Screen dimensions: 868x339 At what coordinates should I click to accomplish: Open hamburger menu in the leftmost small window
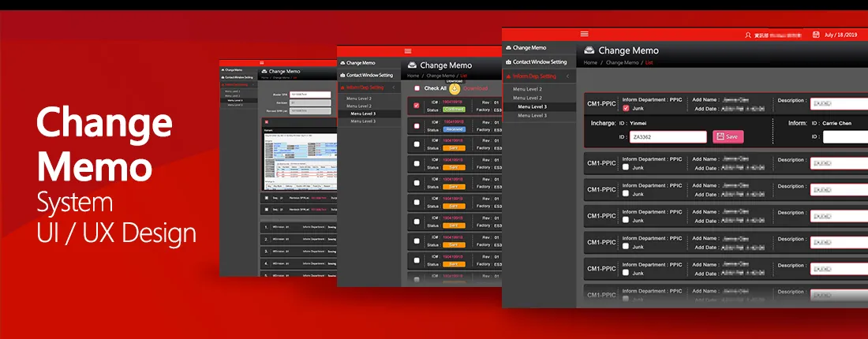coord(262,64)
